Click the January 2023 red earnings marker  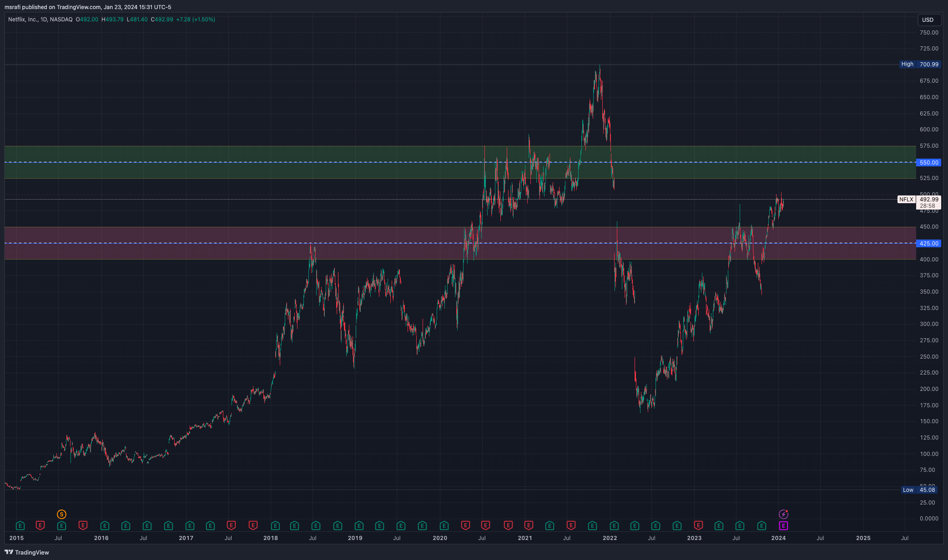click(x=698, y=526)
